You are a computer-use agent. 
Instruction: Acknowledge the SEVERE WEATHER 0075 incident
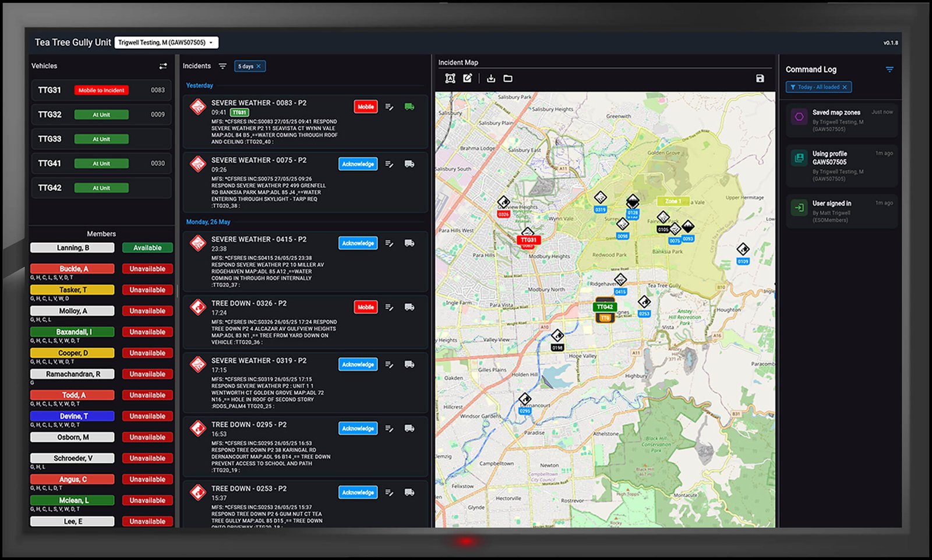(357, 164)
